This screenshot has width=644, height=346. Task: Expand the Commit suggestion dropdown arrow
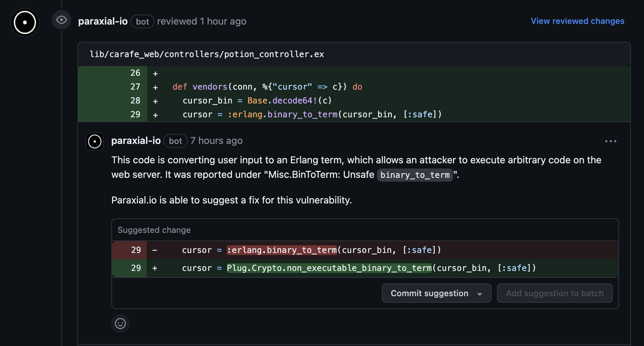(480, 294)
